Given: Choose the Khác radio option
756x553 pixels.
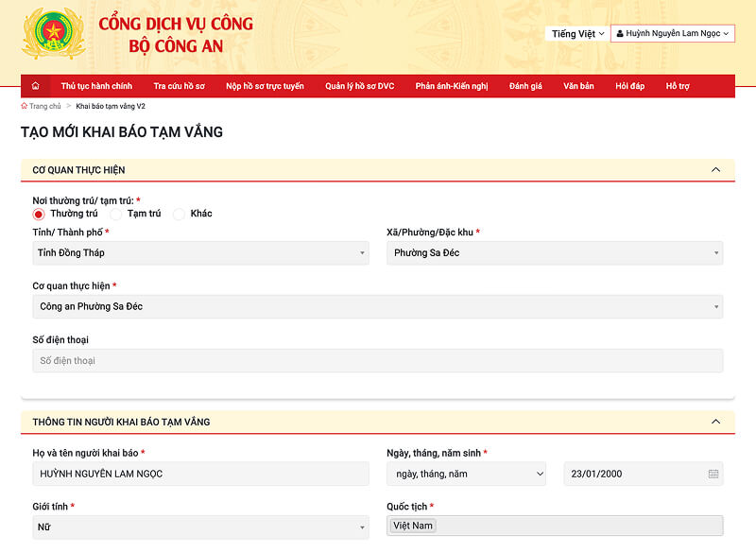Looking at the screenshot, I should point(180,214).
